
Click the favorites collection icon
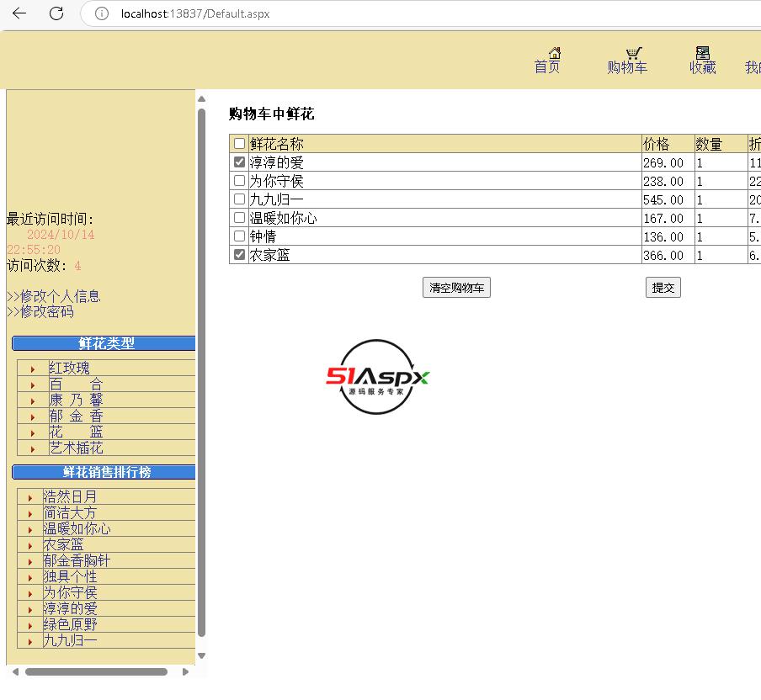click(x=703, y=53)
